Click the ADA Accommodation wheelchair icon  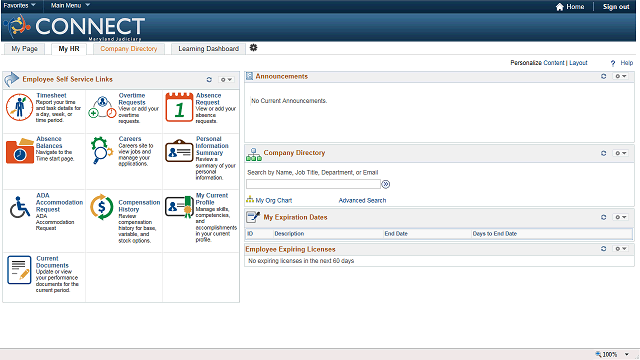20,207
